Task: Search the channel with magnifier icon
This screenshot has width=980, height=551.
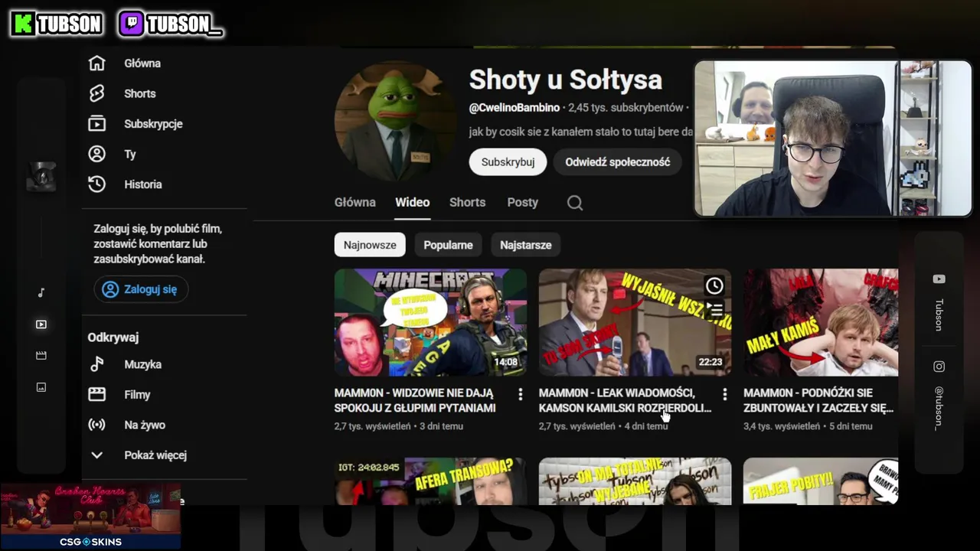Action: [x=575, y=203]
